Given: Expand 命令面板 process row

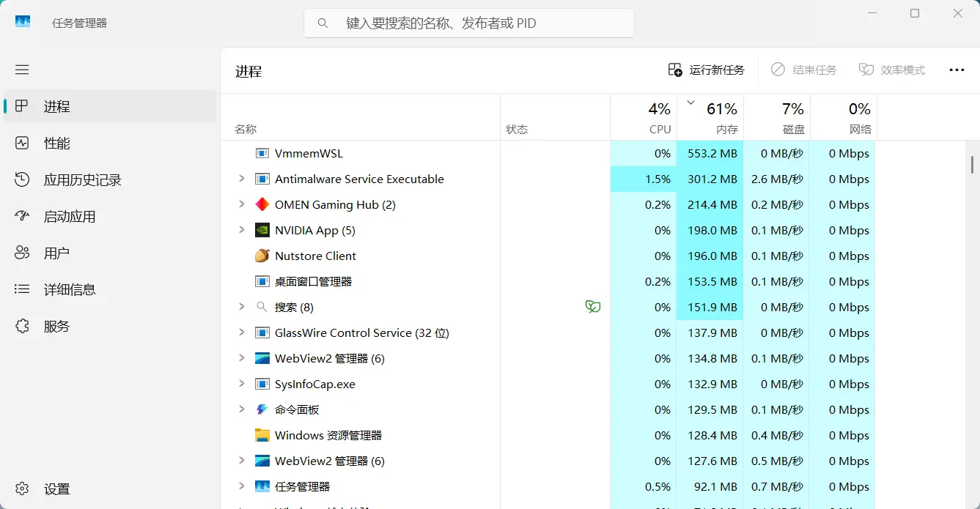Looking at the screenshot, I should [242, 409].
